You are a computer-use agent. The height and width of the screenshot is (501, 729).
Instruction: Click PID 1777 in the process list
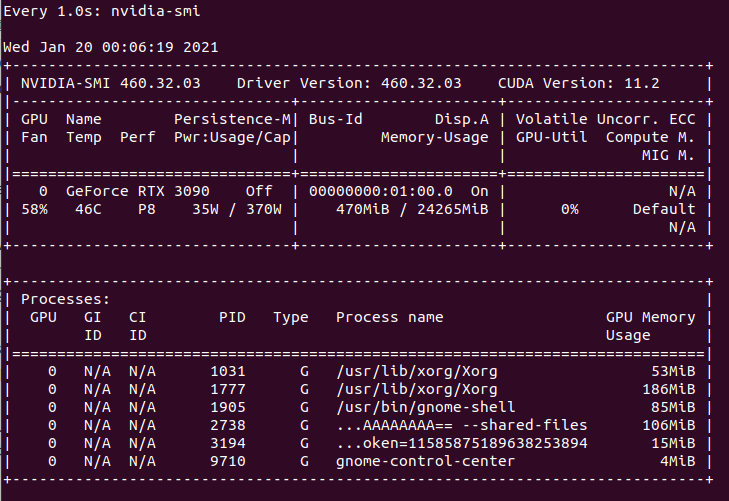pos(228,389)
